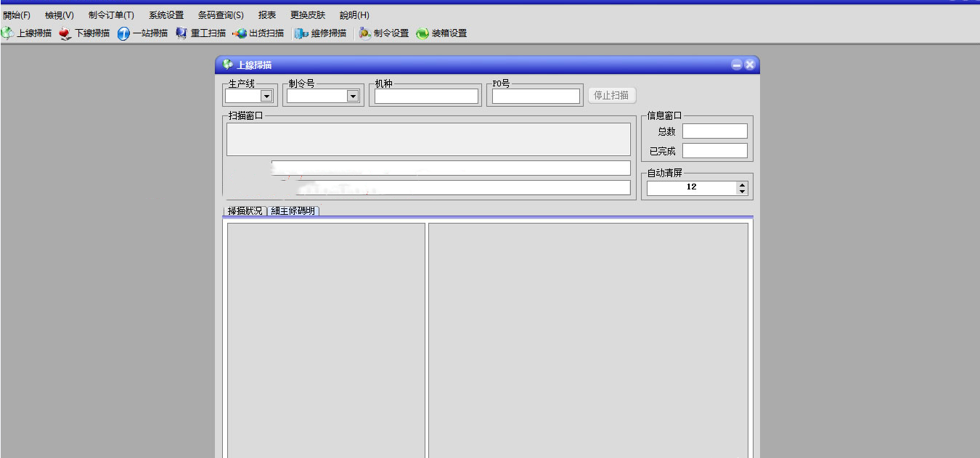Open the 条码查询(S) menu
980x458 pixels.
click(221, 15)
